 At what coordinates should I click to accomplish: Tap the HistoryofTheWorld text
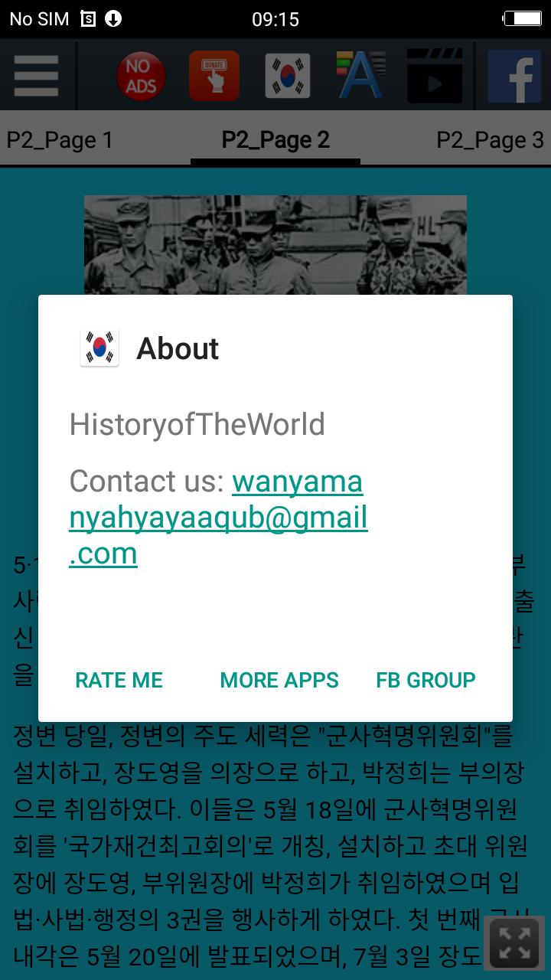tap(197, 424)
